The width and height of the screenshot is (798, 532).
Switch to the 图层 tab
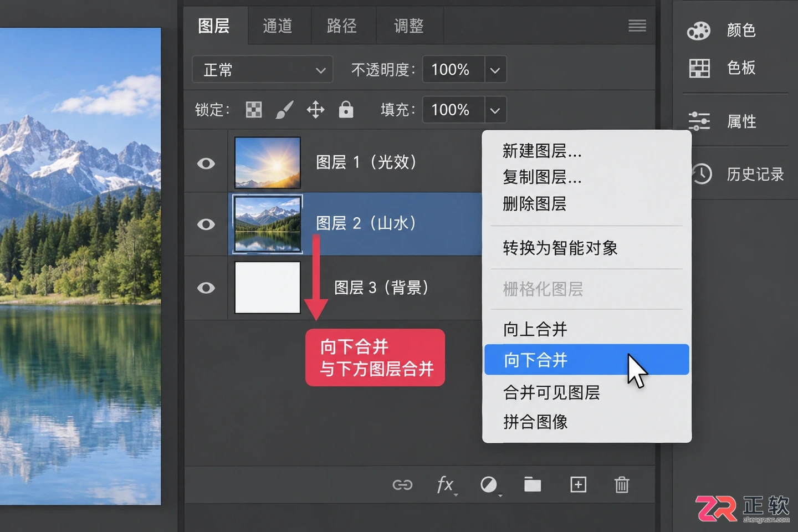point(214,26)
